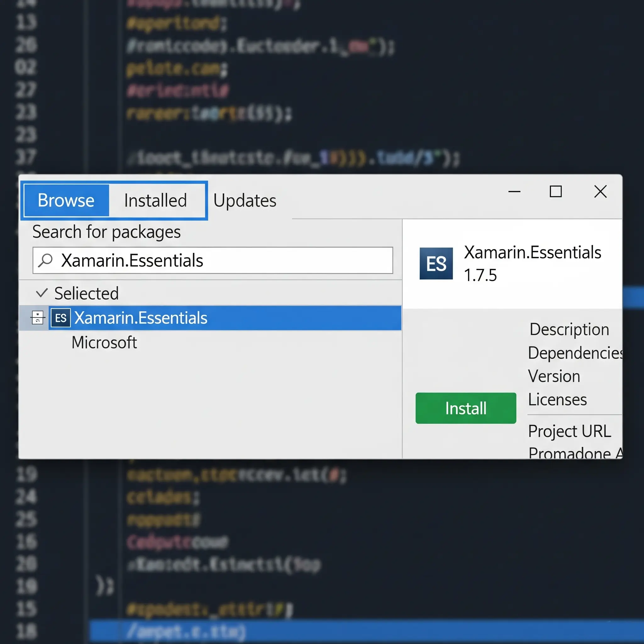Image resolution: width=644 pixels, height=644 pixels.
Task: Click inside the package search field
Action: coord(213,261)
